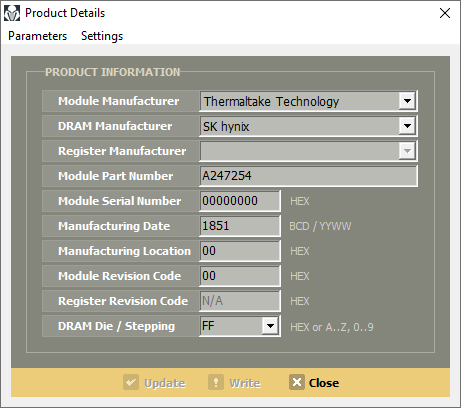The image size is (461, 408).
Task: Edit the Manufacturing Date field 1851
Action: (240, 226)
